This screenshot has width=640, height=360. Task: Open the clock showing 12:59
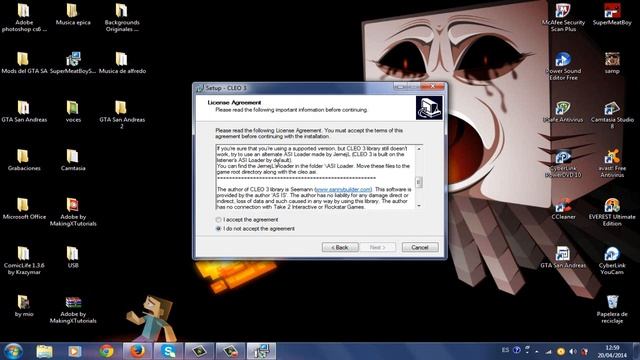(612, 351)
